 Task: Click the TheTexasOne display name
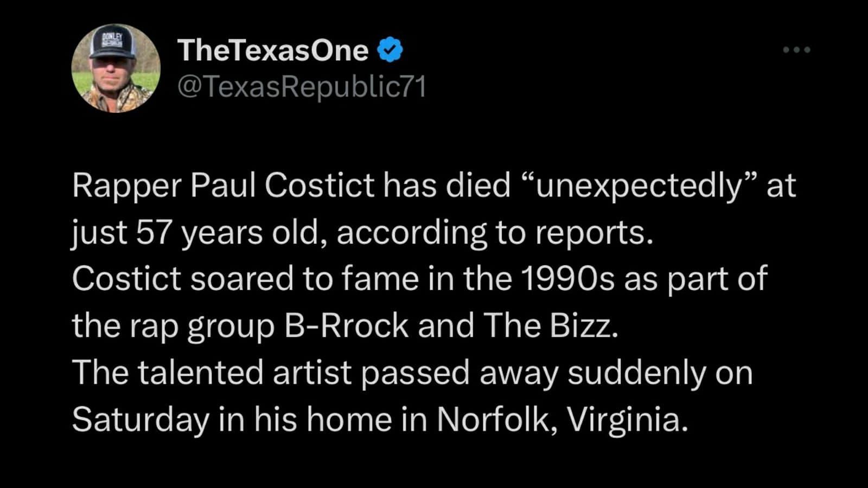pos(273,50)
